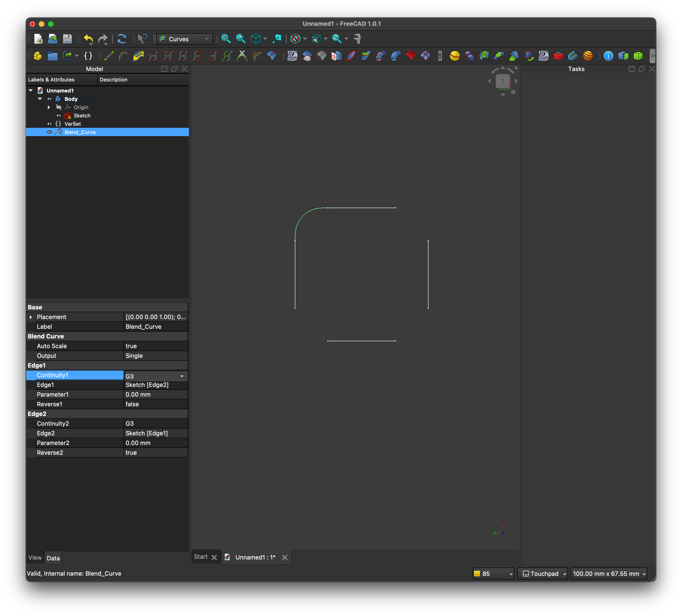Toggle VarSet visibility eye icon
The width and height of the screenshot is (682, 616).
49,124
